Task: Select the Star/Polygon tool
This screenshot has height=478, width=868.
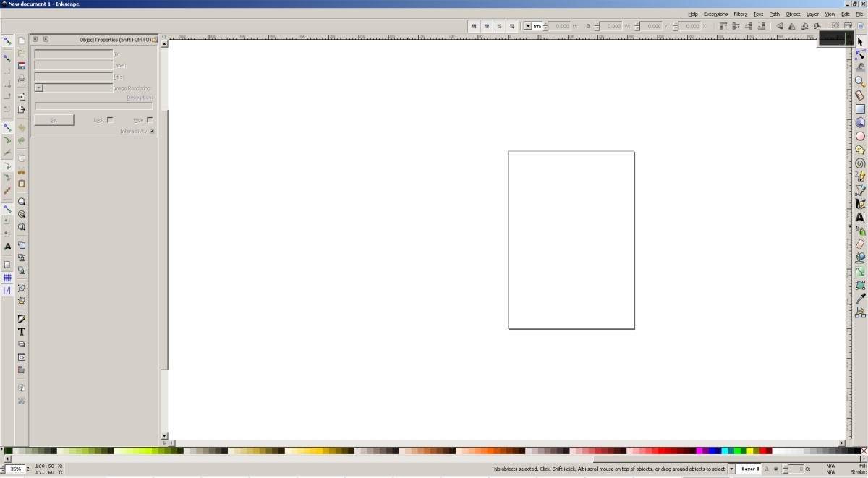Action: pos(860,150)
